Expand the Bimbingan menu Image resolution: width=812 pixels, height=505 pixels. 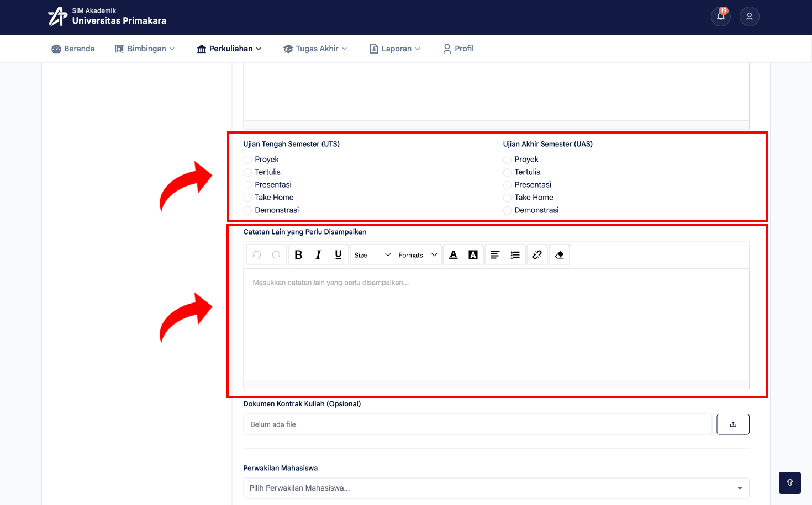145,49
